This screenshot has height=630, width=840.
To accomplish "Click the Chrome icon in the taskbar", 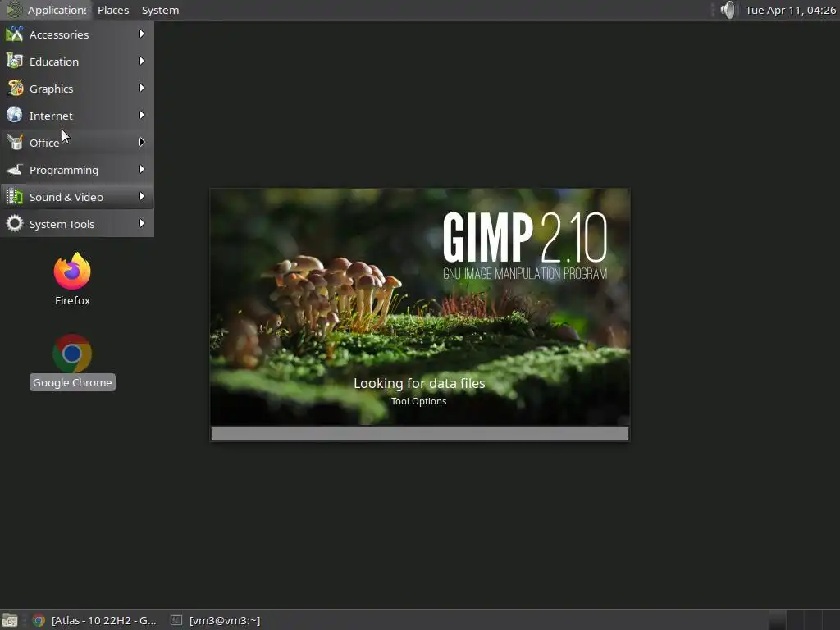I will click(x=39, y=620).
